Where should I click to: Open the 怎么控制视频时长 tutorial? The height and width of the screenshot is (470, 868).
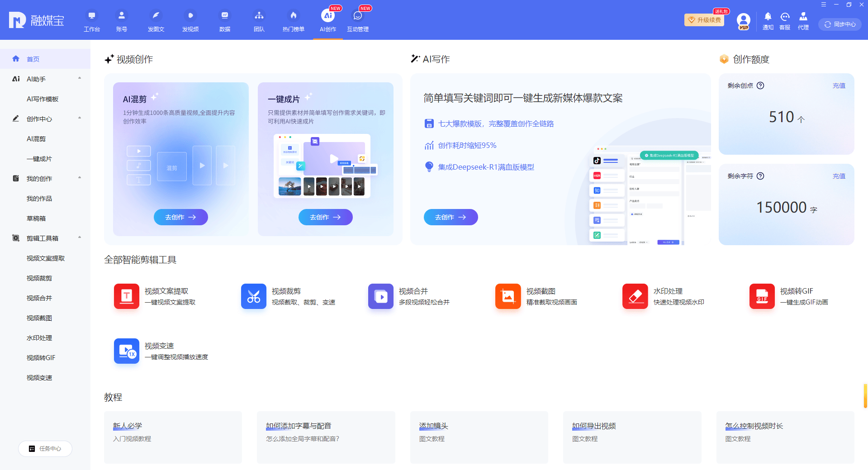coord(785,437)
